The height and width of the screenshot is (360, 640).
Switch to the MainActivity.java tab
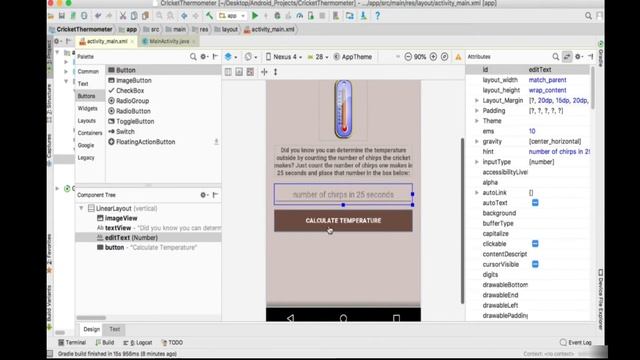coord(169,41)
